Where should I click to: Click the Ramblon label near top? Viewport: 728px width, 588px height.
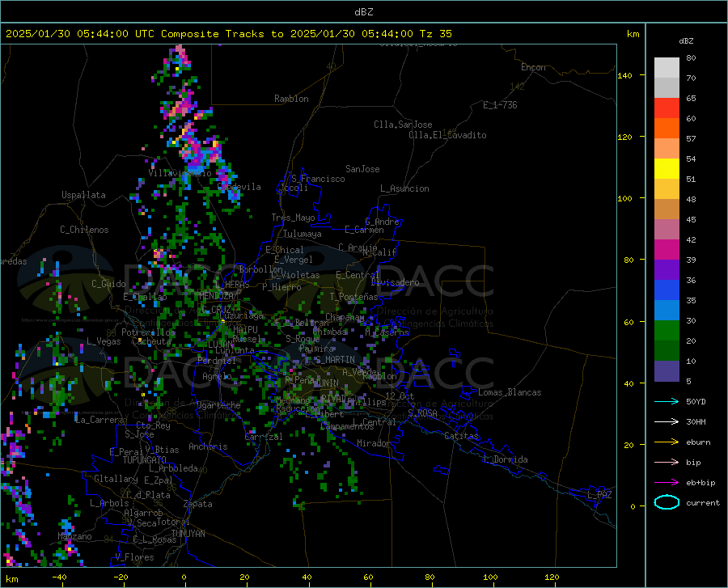[x=291, y=99]
